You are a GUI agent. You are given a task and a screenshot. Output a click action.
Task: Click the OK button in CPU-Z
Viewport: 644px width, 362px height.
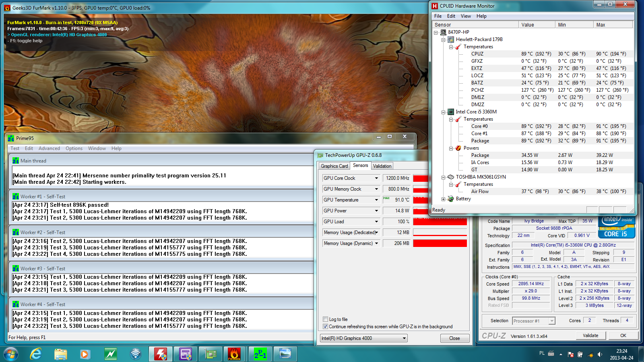pyautogui.click(x=623, y=335)
